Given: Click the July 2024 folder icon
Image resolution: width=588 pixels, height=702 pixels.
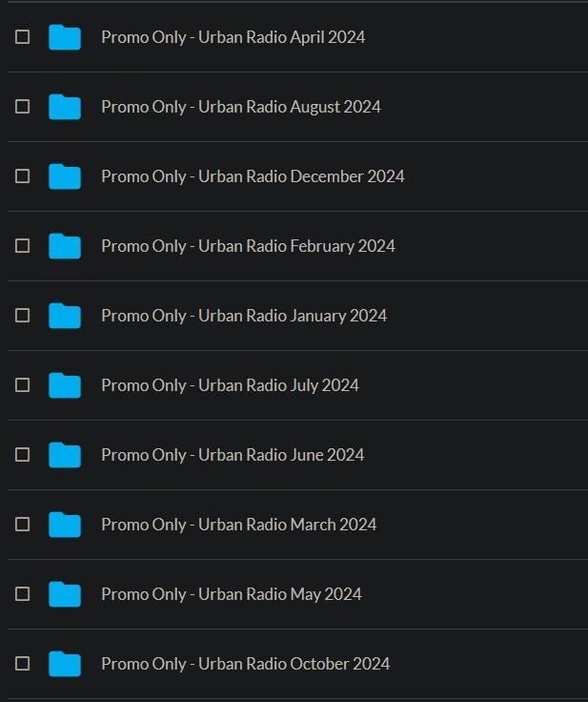Looking at the screenshot, I should click(x=65, y=385).
